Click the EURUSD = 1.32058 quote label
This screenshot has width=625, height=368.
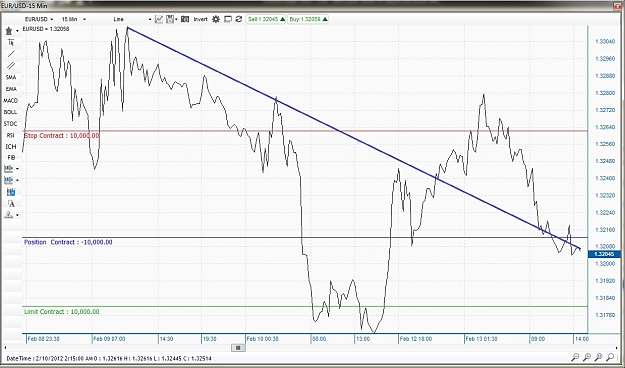tap(46, 29)
